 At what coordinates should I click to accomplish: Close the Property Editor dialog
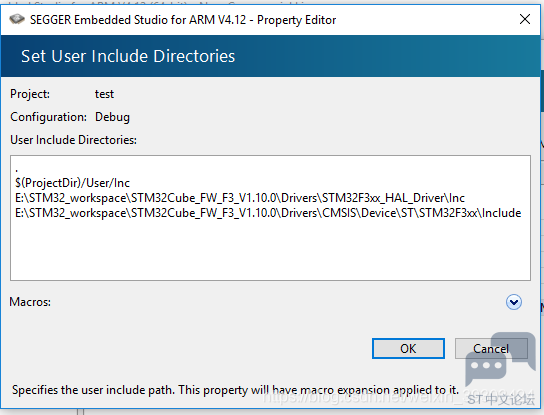pos(525,19)
